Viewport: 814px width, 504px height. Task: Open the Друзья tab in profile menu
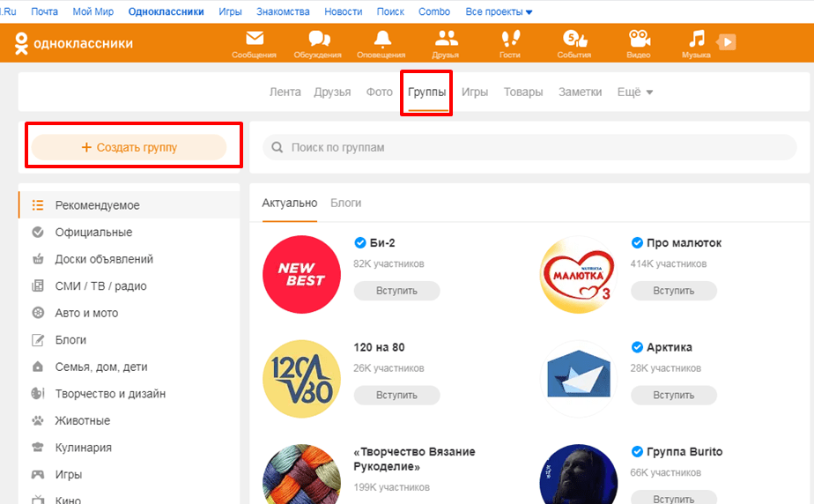(x=332, y=92)
